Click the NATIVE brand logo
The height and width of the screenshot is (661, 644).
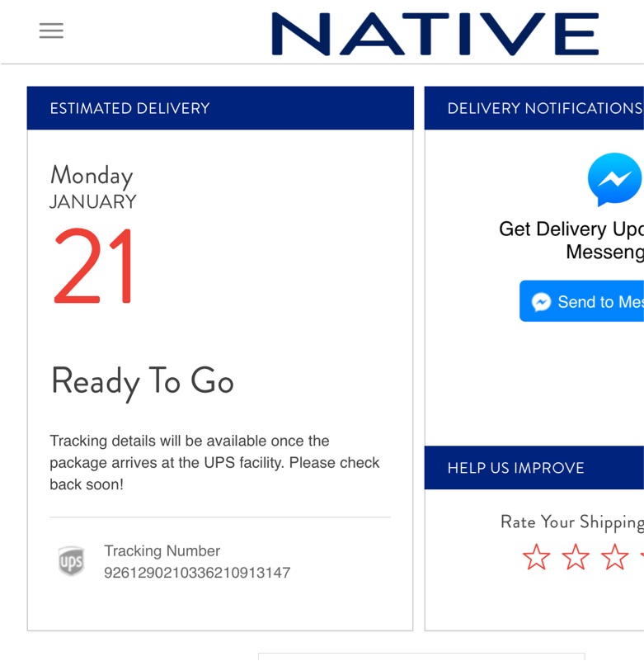435,35
